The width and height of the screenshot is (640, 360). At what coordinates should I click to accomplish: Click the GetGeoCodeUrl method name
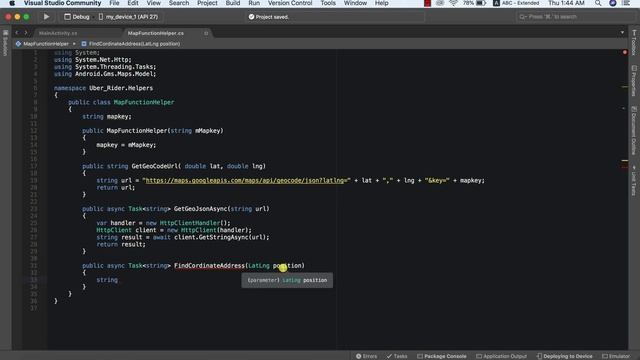pyautogui.click(x=155, y=166)
